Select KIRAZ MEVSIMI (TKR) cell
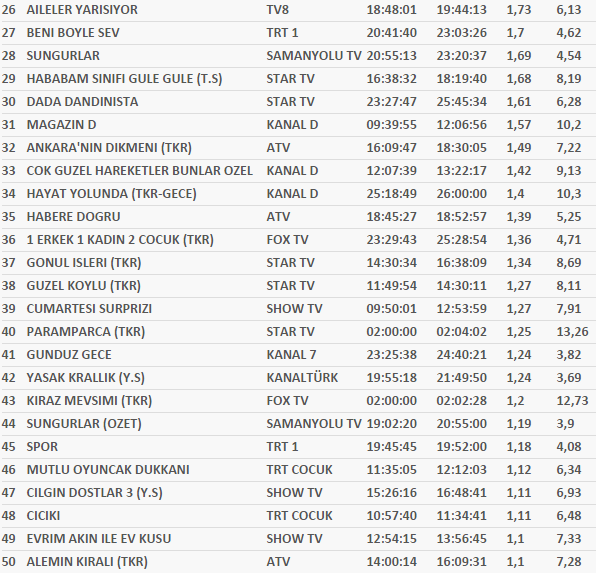The image size is (596, 573). point(89,401)
